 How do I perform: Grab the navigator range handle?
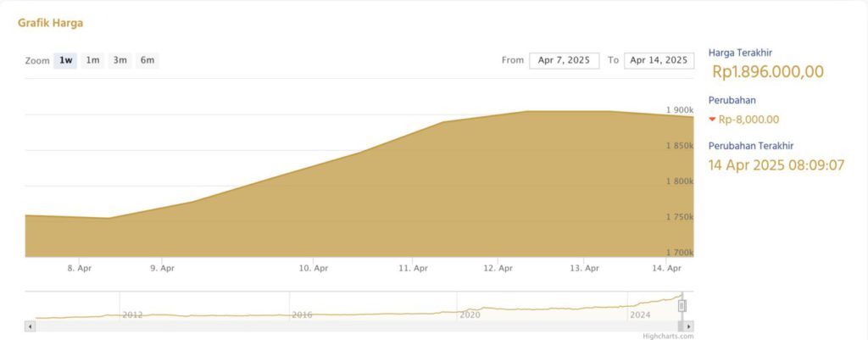click(x=682, y=306)
